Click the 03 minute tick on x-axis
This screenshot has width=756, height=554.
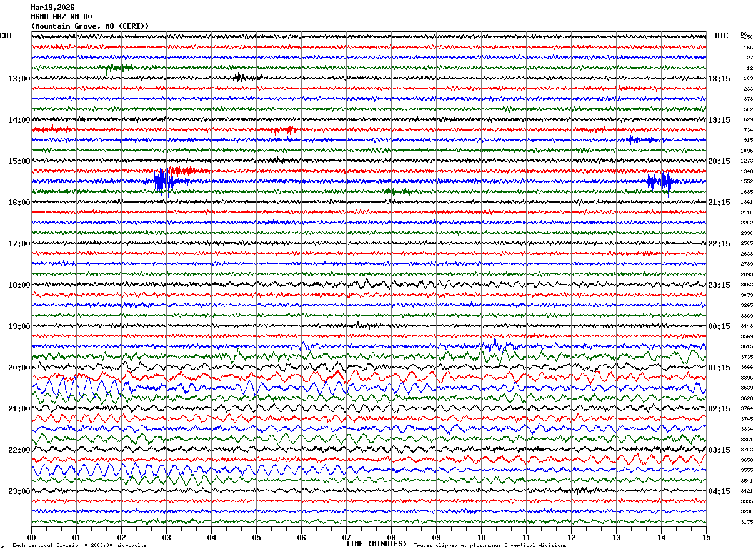click(166, 537)
